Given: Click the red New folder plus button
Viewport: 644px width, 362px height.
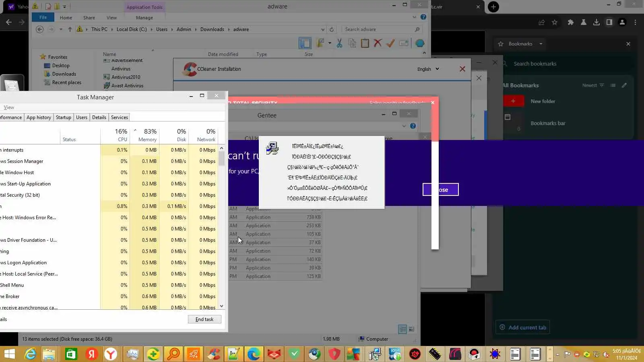Looking at the screenshot, I should click(x=513, y=101).
